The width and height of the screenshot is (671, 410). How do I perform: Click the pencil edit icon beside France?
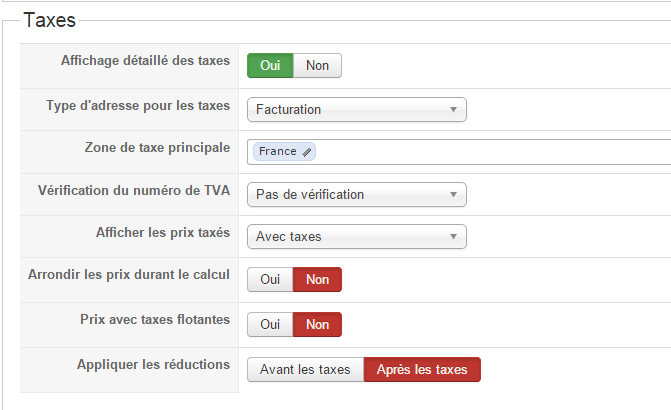tap(306, 152)
